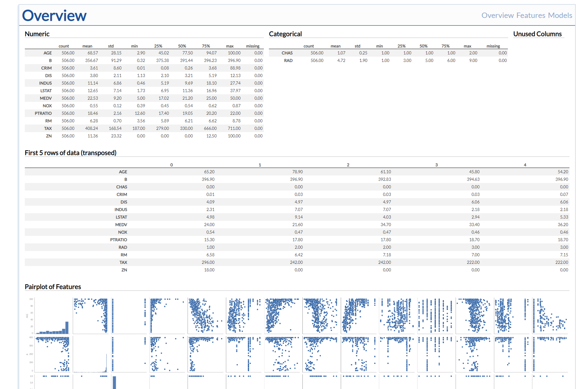This screenshot has width=588, height=389.
Task: Open the Features navigation link
Action: [531, 15]
